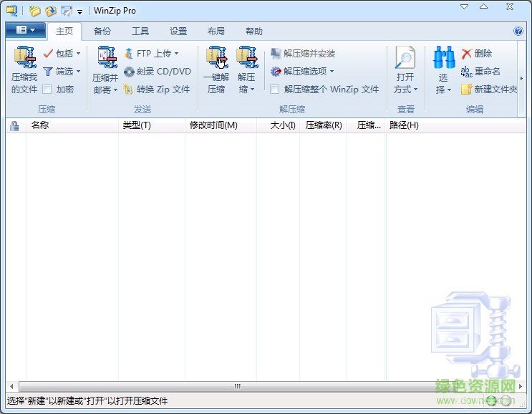Click the new archive quick access icon

(34, 11)
